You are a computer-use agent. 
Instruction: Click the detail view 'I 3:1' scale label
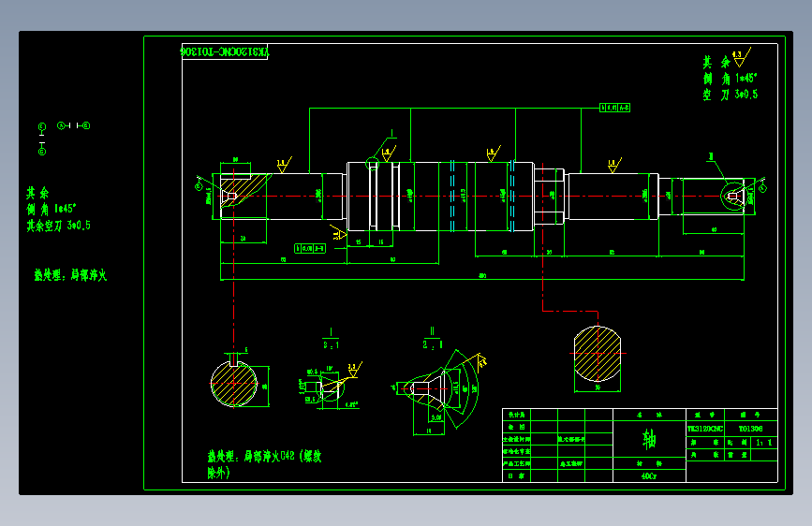pos(331,339)
